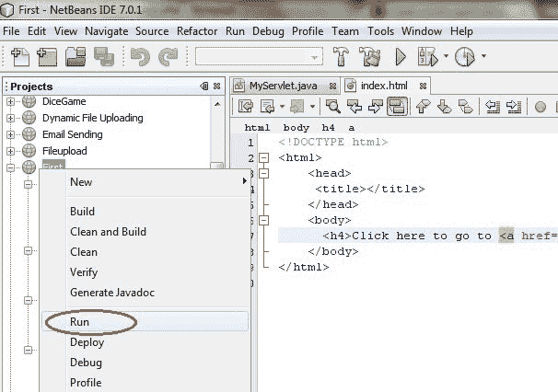The width and height of the screenshot is (558, 392).
Task: Choose Deploy in context menu
Action: (145, 342)
